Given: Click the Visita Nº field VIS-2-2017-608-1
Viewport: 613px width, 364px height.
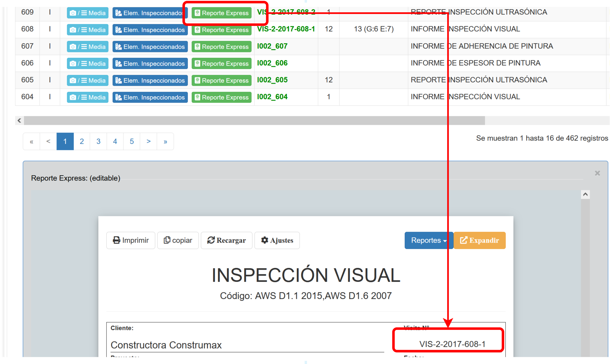Looking at the screenshot, I should tap(452, 344).
